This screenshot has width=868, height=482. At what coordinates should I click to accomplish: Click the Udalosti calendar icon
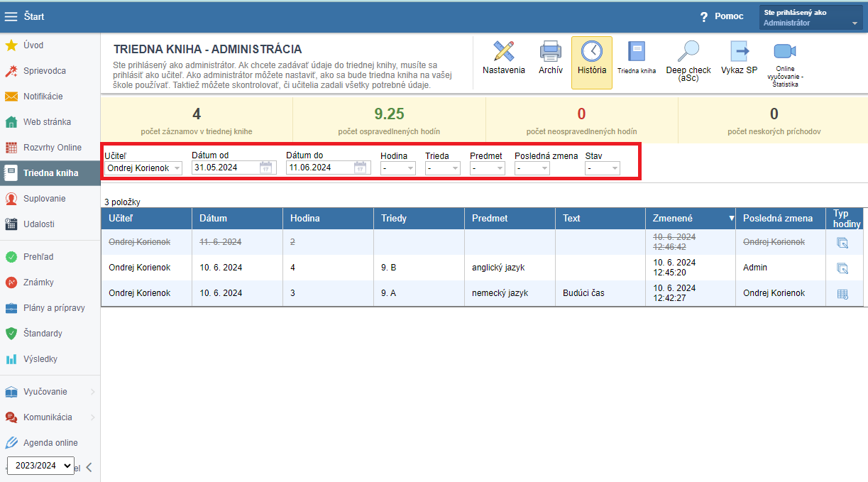11,224
